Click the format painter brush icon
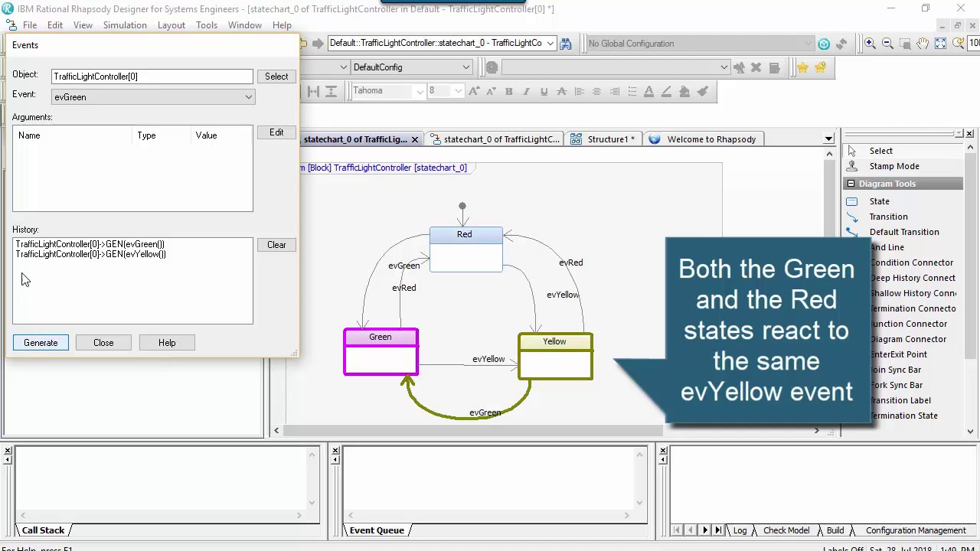This screenshot has height=551, width=980. 703,91
